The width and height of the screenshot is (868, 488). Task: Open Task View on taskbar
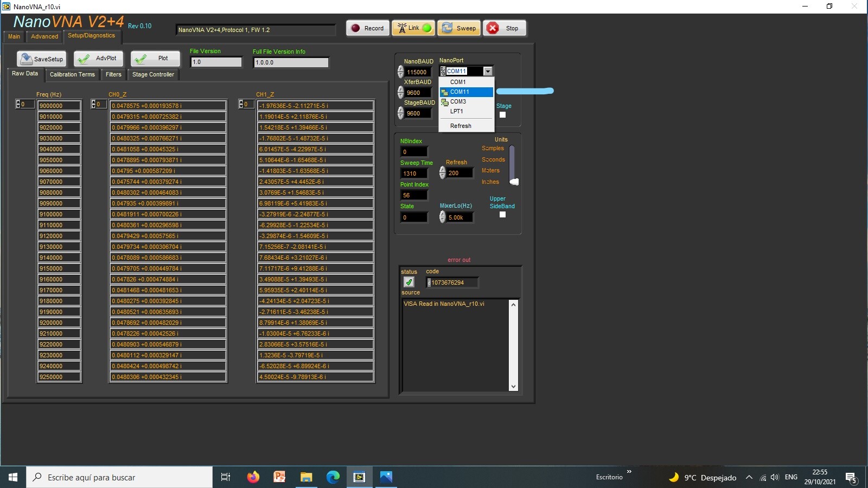226,477
